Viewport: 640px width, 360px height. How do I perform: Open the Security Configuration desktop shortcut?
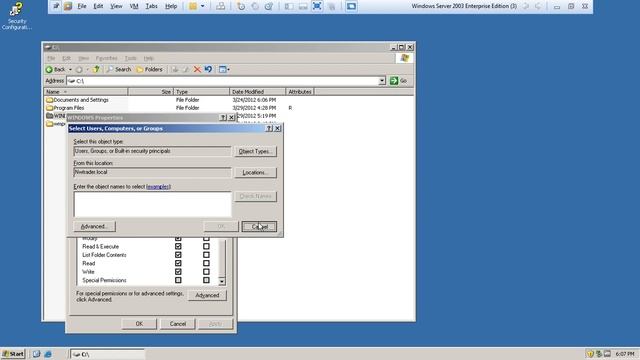16,16
